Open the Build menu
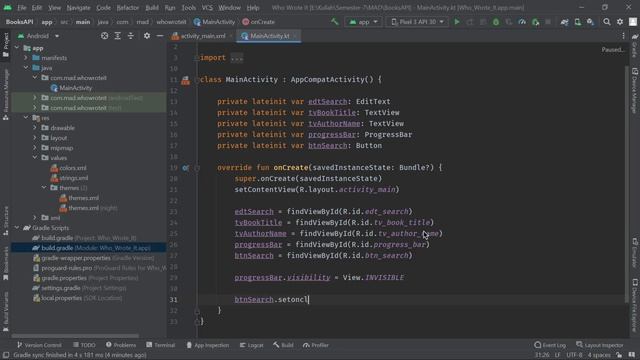Viewport: 640px width, 360px height. click(152, 7)
